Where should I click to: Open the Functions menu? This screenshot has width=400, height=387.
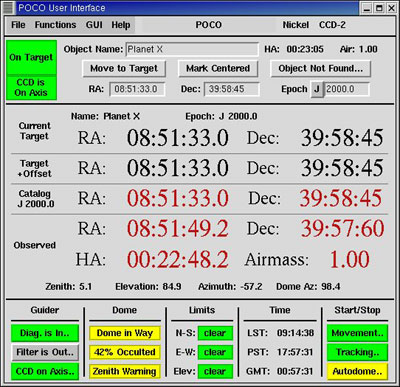coord(55,25)
